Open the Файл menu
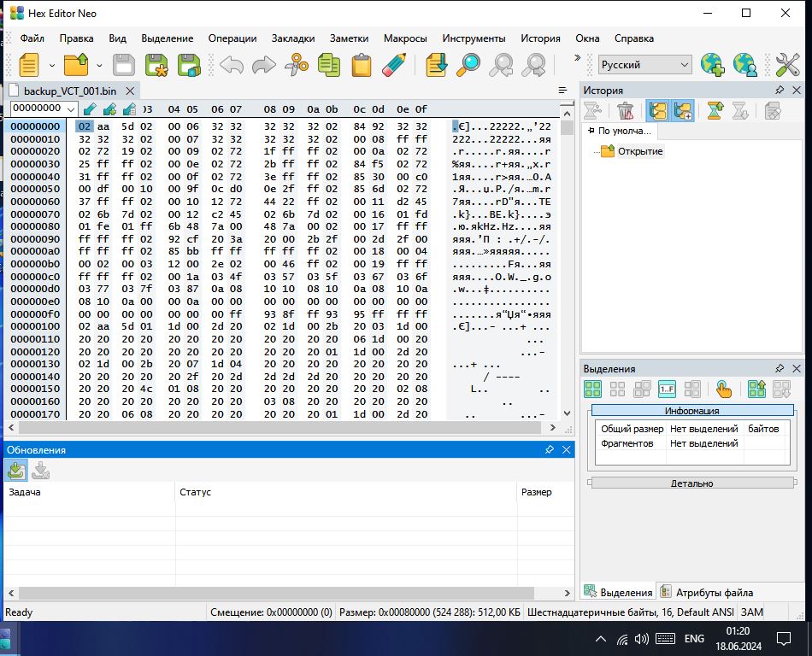The image size is (812, 656). pos(32,38)
